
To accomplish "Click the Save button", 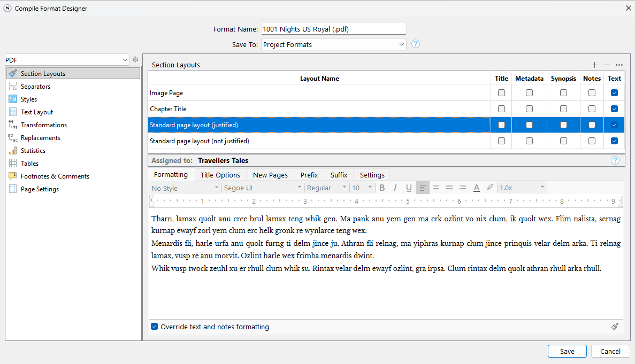I will coord(567,351).
